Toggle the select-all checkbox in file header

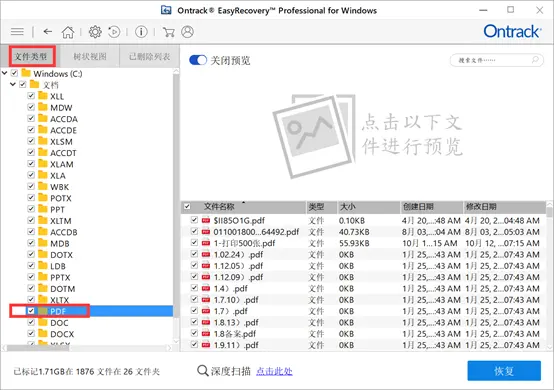tap(187, 206)
